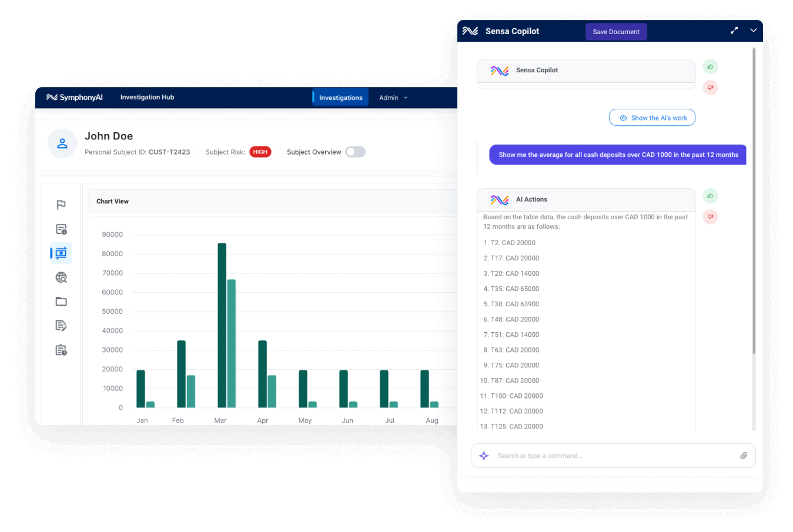This screenshot has width=793, height=532.
Task: Open the globe search sidebar icon
Action: pos(61,277)
